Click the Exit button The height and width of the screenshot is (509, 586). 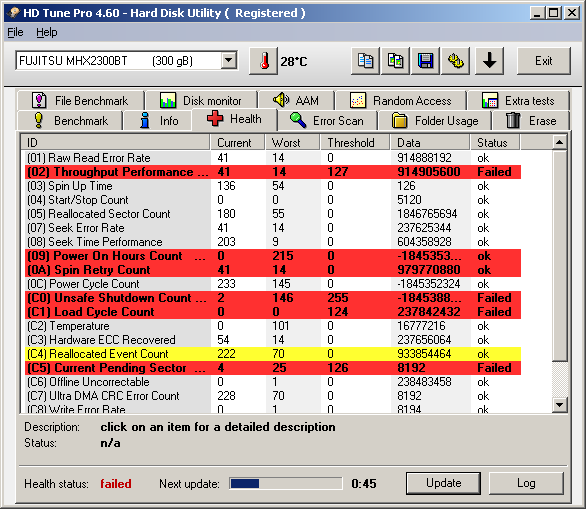(x=543, y=61)
